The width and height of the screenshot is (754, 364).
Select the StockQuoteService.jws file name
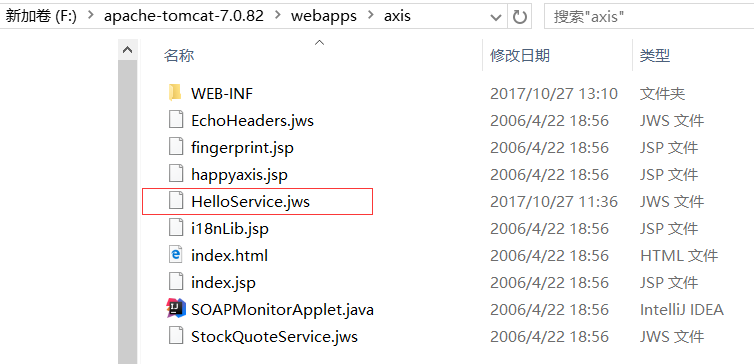[x=275, y=336]
